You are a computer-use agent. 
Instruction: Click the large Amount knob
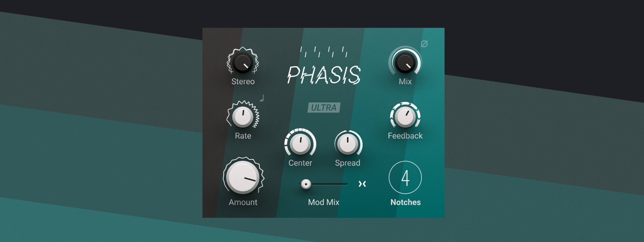[243, 177]
